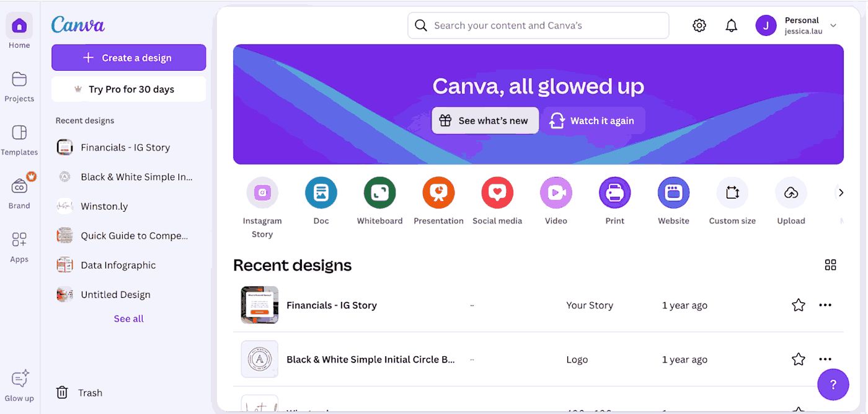Open the Black & White logo row thumbnail
Screen dimensions: 868x414
pyautogui.click(x=259, y=359)
